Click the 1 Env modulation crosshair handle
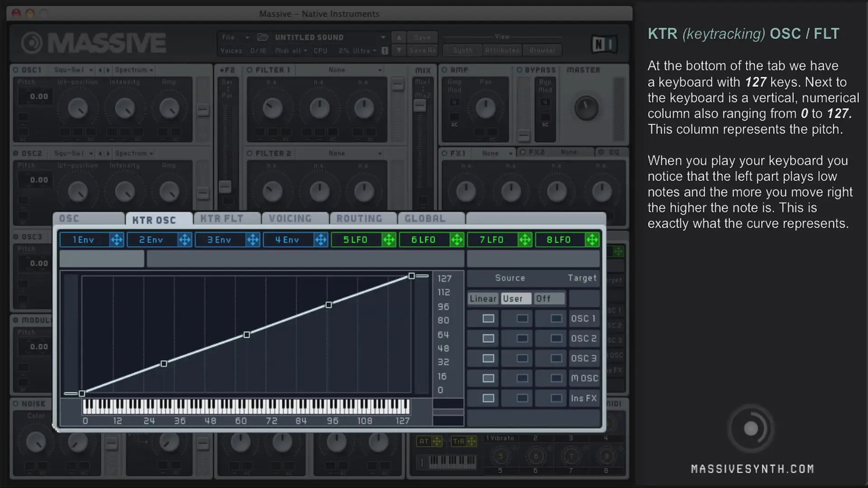Screen dimensions: 868x488 (x=117, y=240)
